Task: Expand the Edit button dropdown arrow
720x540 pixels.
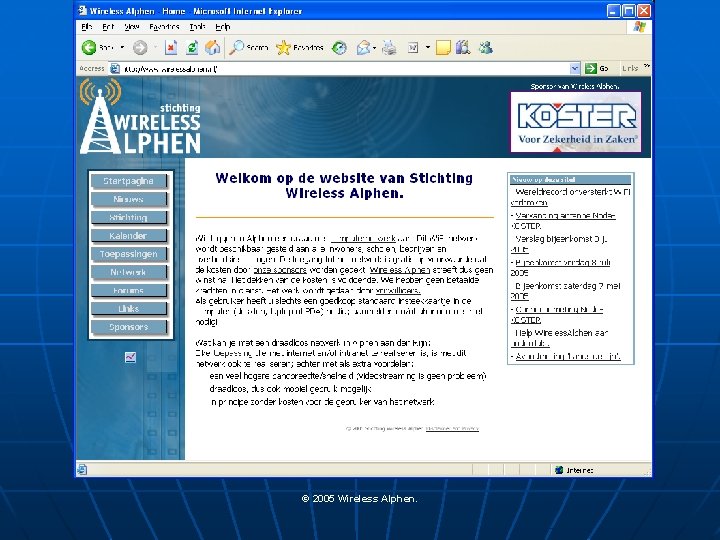Action: 428,47
